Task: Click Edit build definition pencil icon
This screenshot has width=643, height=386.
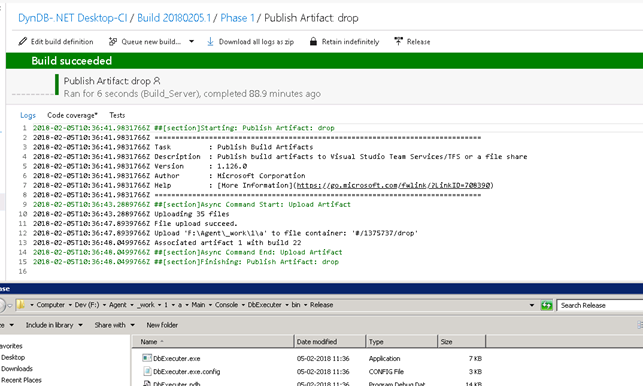Action: (x=23, y=41)
